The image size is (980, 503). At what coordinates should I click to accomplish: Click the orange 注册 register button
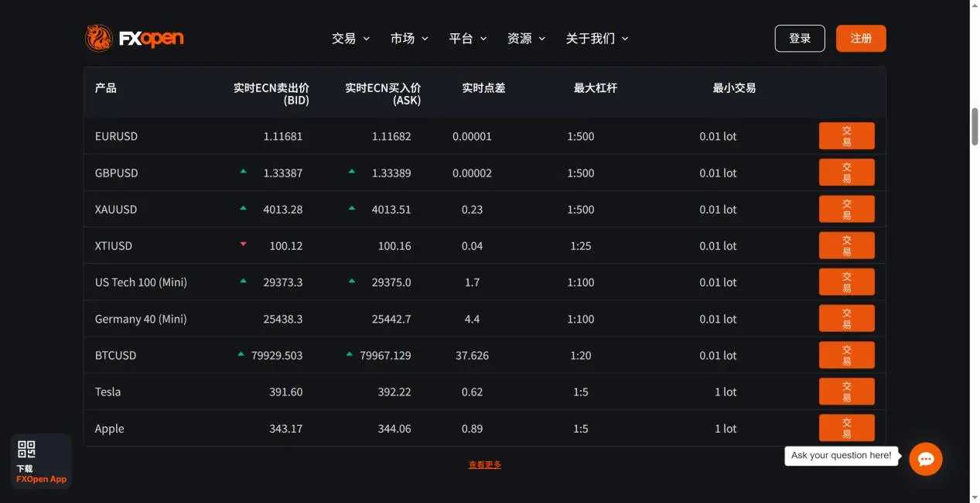[861, 39]
